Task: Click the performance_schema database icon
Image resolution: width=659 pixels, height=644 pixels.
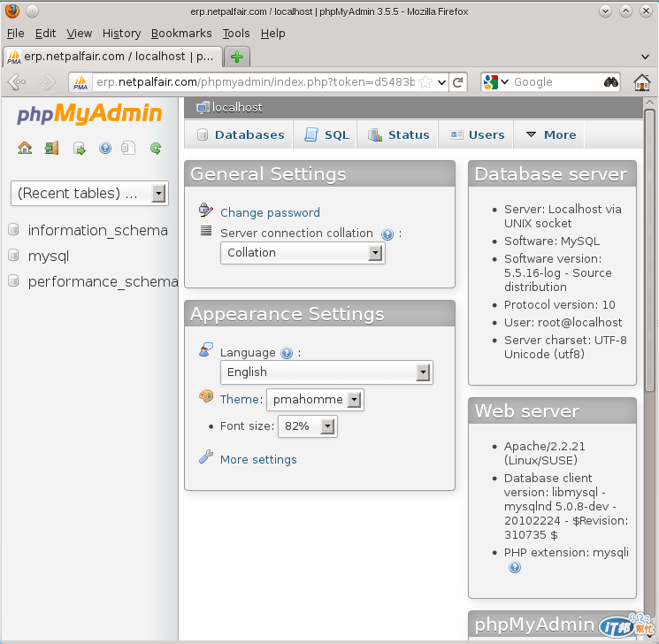Action: click(x=13, y=280)
